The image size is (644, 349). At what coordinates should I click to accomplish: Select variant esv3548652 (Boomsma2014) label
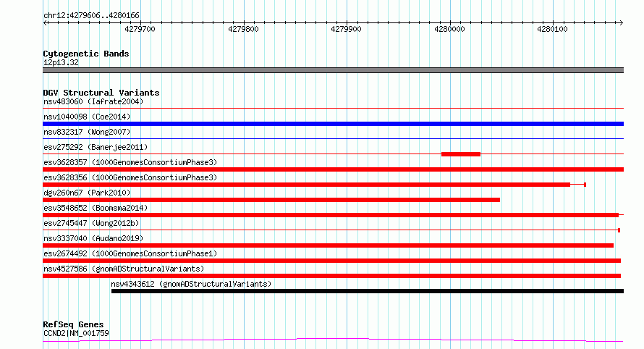[96, 208]
